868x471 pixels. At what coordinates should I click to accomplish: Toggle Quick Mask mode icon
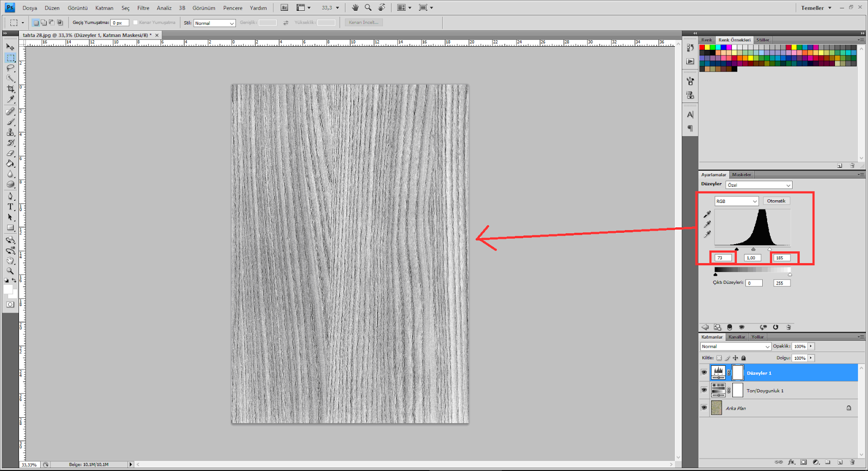10,304
